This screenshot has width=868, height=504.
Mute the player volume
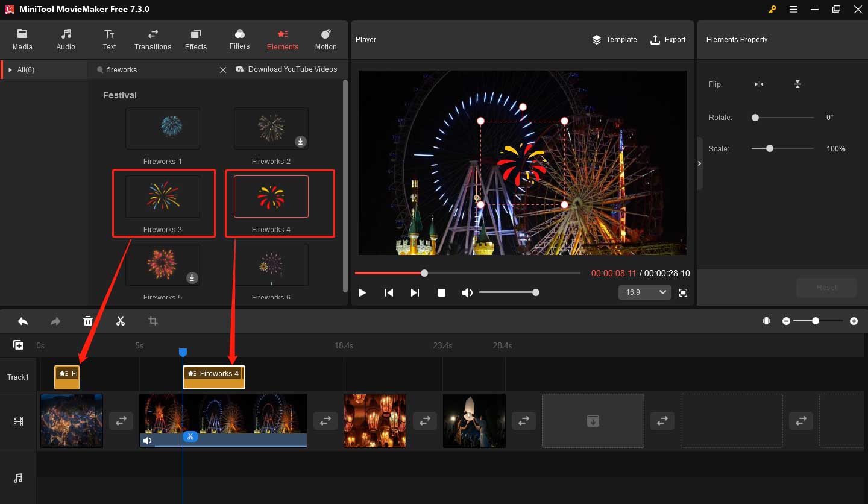tap(467, 292)
